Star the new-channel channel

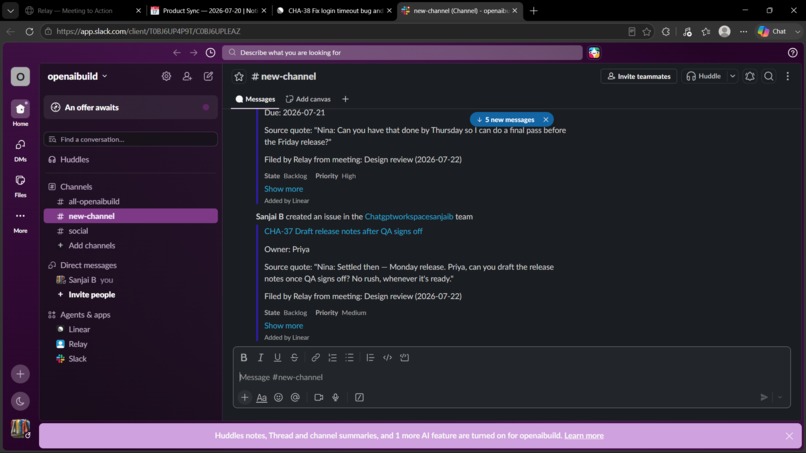coord(239,77)
